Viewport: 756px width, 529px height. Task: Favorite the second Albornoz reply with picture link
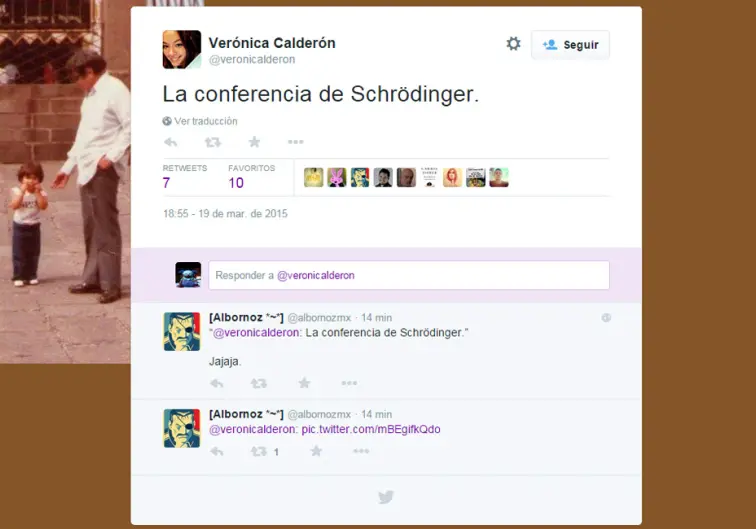pyautogui.click(x=316, y=451)
